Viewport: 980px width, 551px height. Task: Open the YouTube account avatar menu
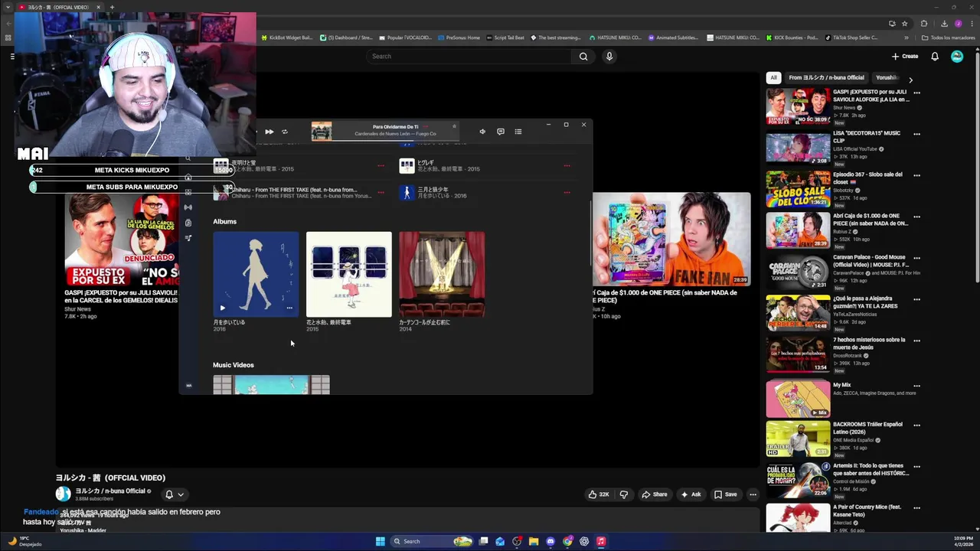coord(957,56)
